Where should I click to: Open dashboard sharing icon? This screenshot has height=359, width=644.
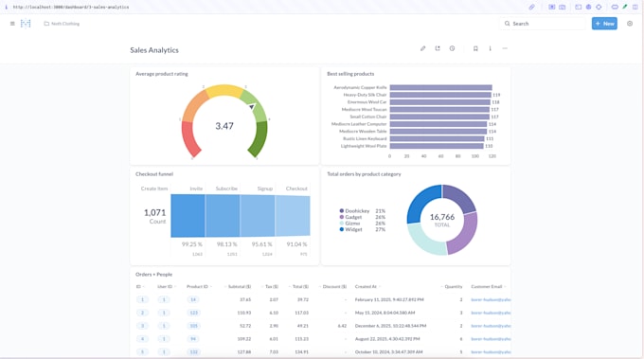click(438, 48)
